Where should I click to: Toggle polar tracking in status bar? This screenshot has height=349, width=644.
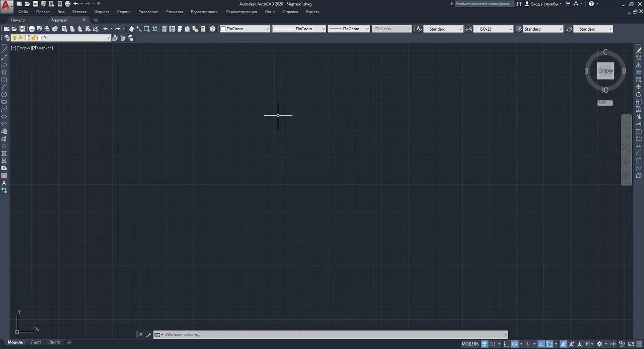(x=514, y=344)
